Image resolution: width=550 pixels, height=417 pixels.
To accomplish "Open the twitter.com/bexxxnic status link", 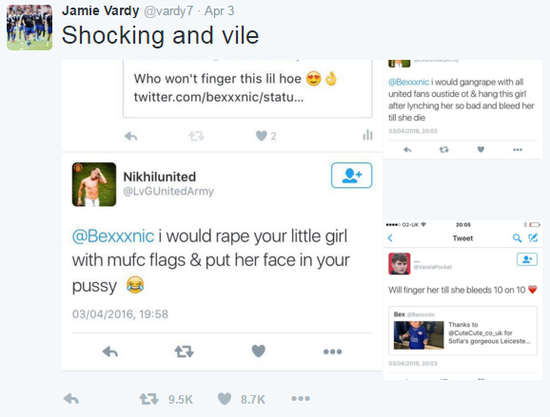I will (219, 97).
